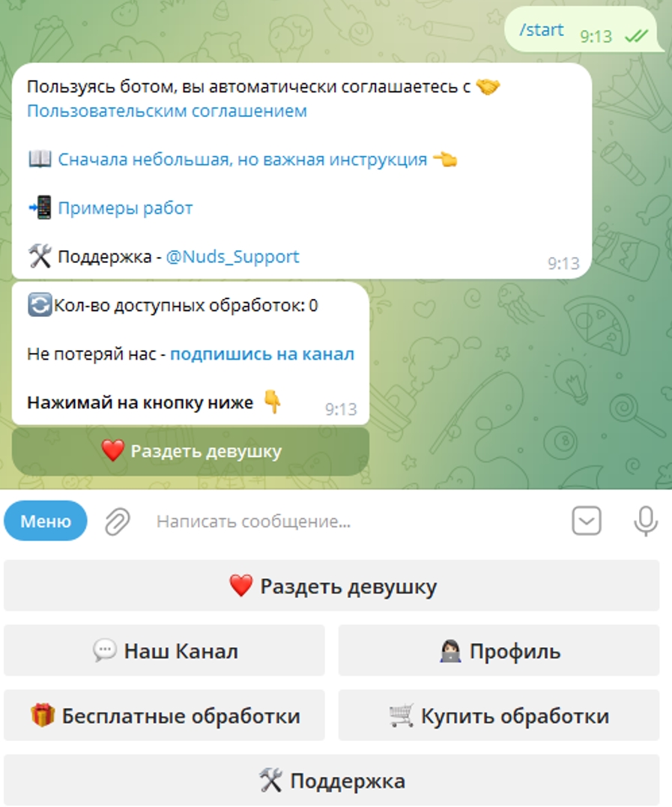
Task: Click the microphone voice message icon
Action: 645,521
